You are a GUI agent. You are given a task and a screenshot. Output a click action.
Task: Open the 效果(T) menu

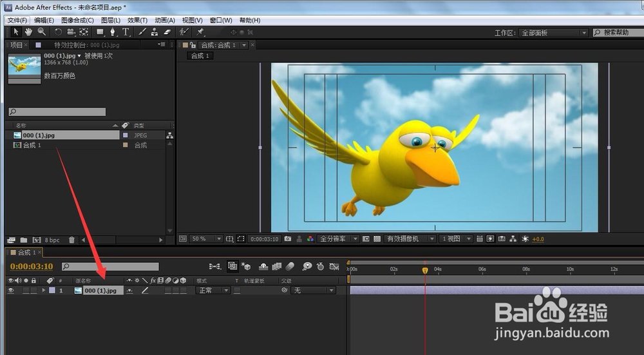pyautogui.click(x=138, y=20)
